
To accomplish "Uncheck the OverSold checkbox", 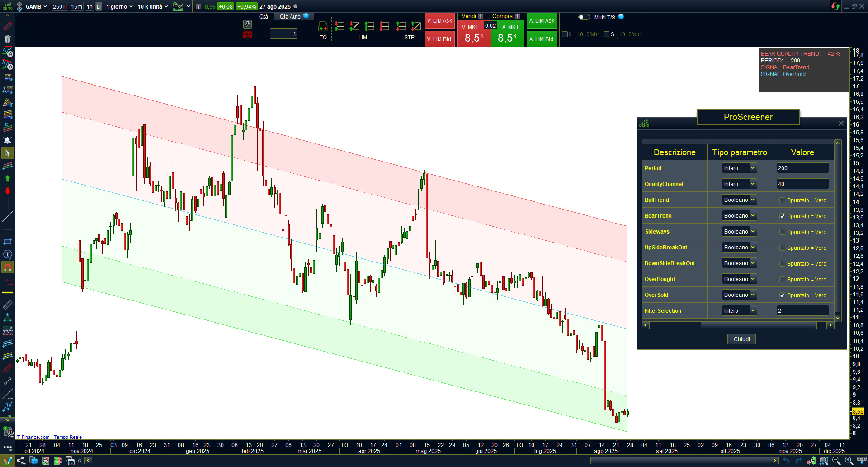I will 782,295.
